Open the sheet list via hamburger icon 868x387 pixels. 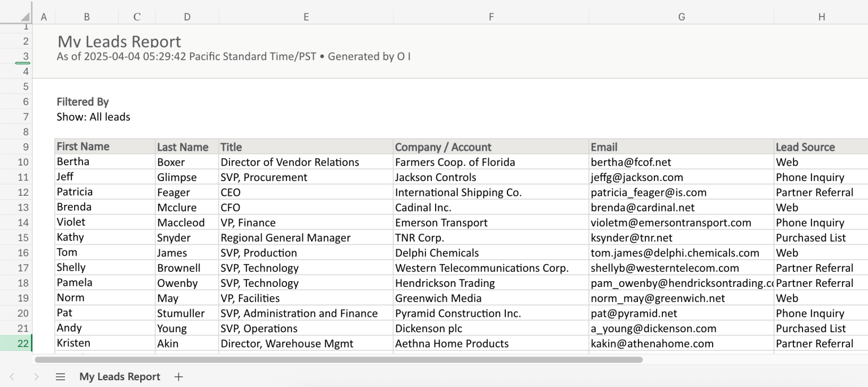click(x=60, y=376)
